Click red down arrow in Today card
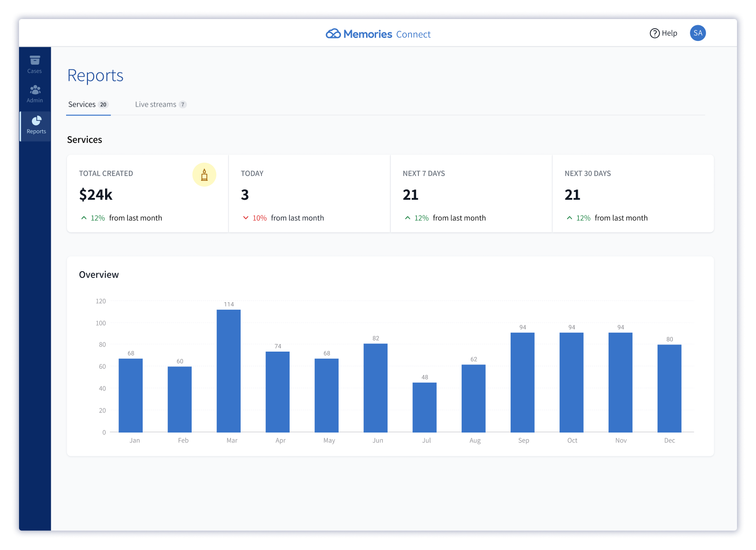Image resolution: width=756 pixels, height=550 pixels. click(246, 218)
